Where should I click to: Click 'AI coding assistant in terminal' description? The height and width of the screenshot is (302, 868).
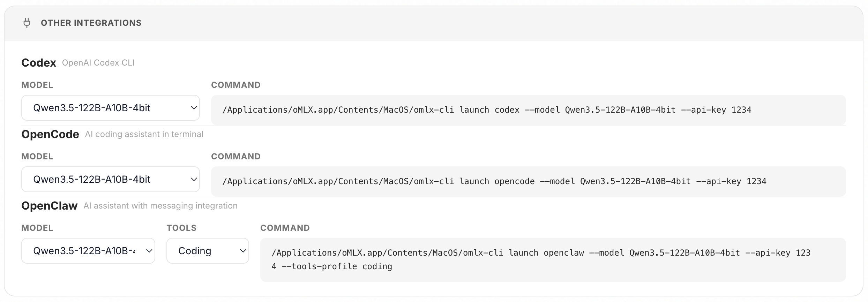point(144,134)
